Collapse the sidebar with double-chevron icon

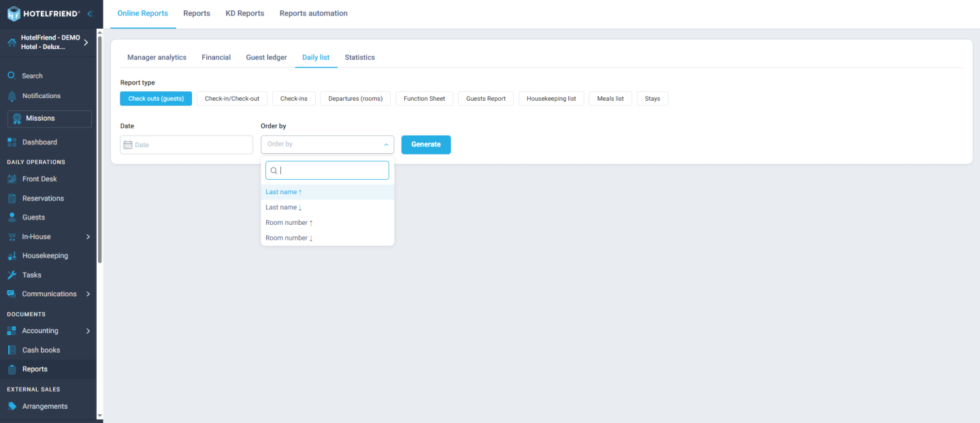(x=90, y=14)
